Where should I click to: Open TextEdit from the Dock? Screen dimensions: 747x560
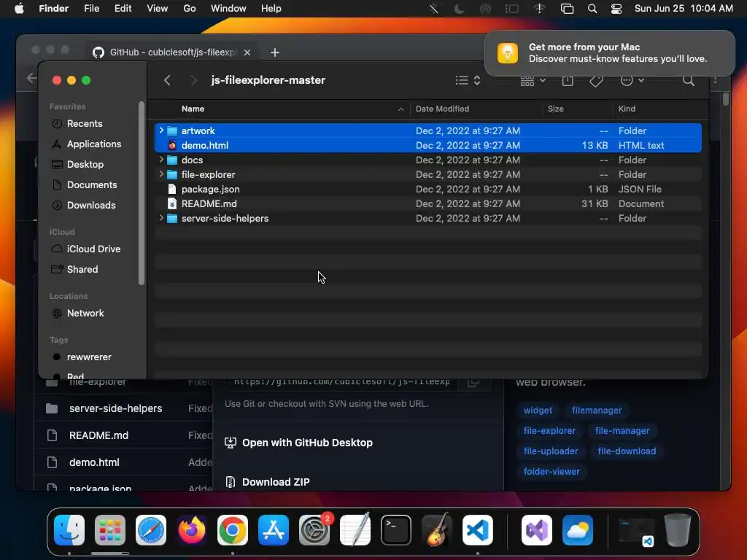click(x=355, y=530)
